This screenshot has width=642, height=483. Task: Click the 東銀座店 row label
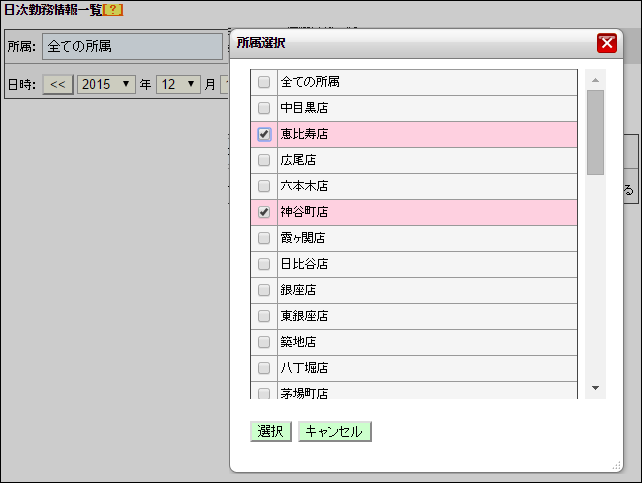point(304,316)
